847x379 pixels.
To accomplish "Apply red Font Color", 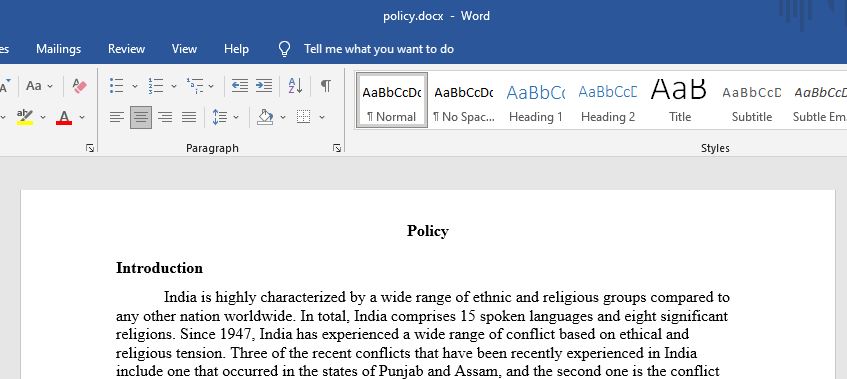I will pyautogui.click(x=64, y=117).
